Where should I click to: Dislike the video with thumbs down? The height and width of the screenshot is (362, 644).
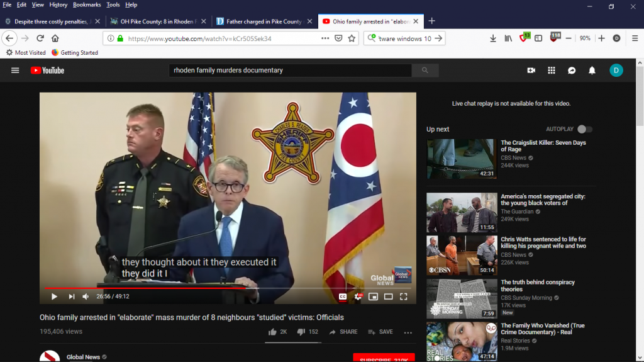(x=301, y=332)
